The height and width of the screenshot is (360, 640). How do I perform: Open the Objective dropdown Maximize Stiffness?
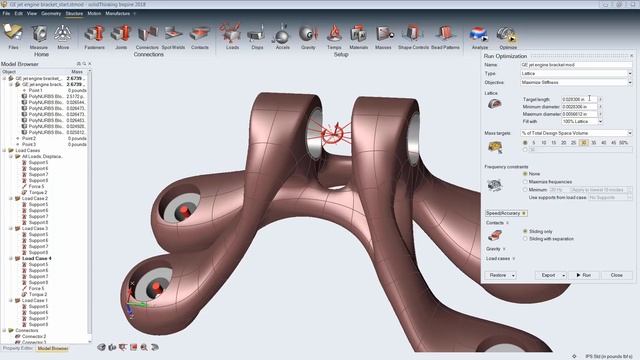click(576, 82)
